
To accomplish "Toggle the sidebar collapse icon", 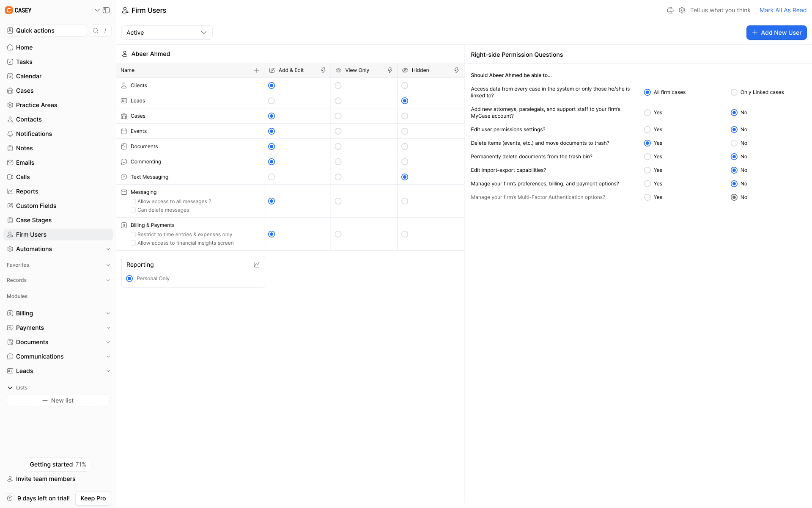I will [106, 10].
